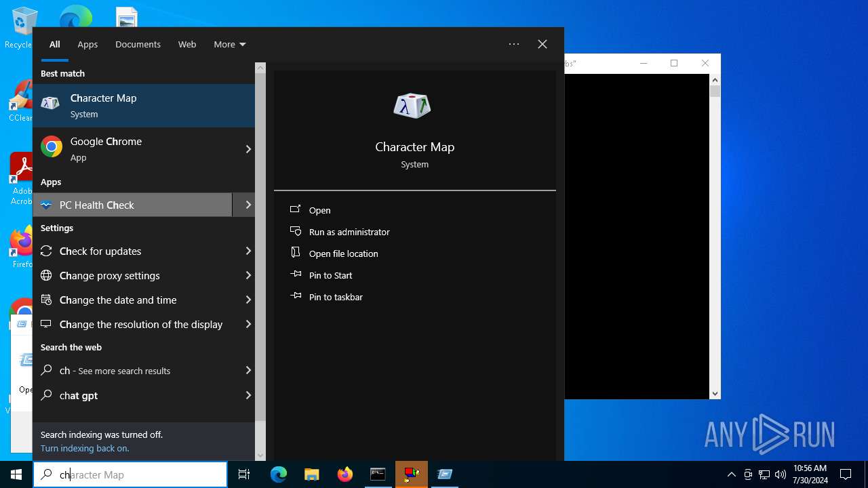The height and width of the screenshot is (488, 868).
Task: Open Character Map best match result
Action: tap(144, 106)
